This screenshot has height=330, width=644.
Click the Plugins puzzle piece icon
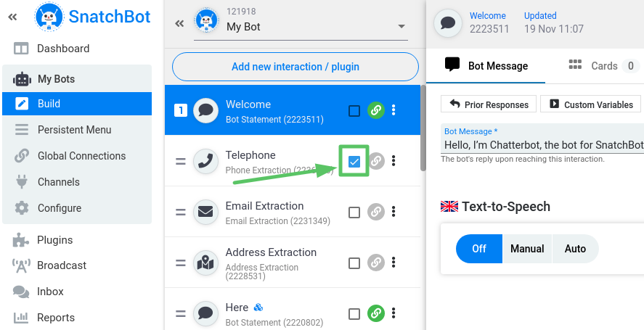[x=21, y=239]
